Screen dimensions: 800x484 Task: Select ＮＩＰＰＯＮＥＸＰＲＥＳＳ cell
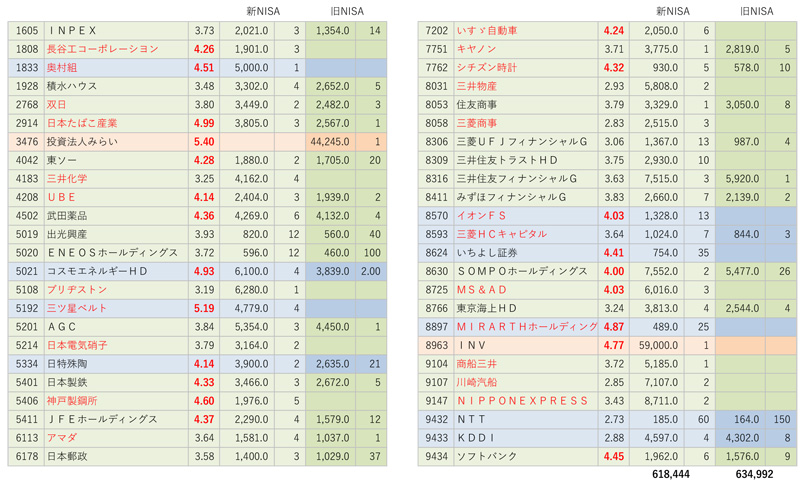(x=526, y=401)
